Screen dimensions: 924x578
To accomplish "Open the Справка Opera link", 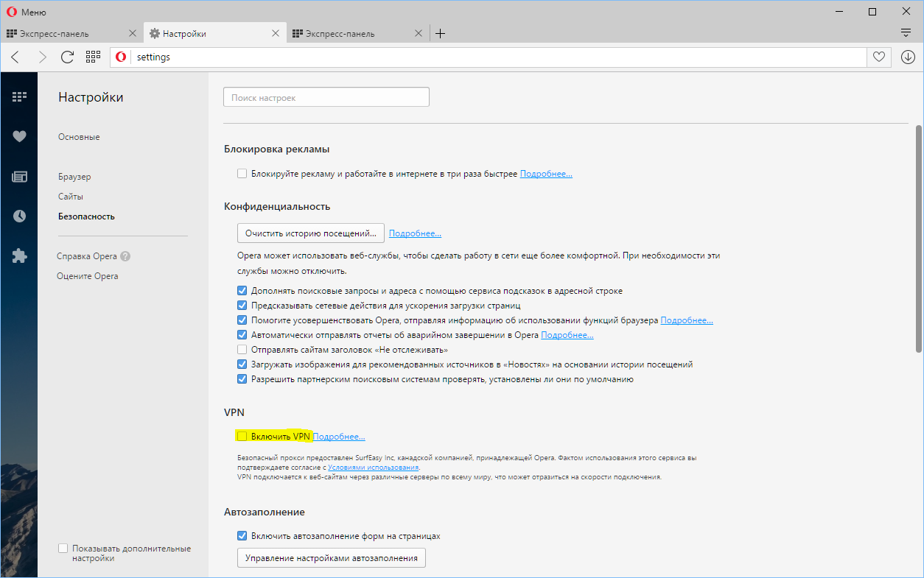I will (87, 256).
